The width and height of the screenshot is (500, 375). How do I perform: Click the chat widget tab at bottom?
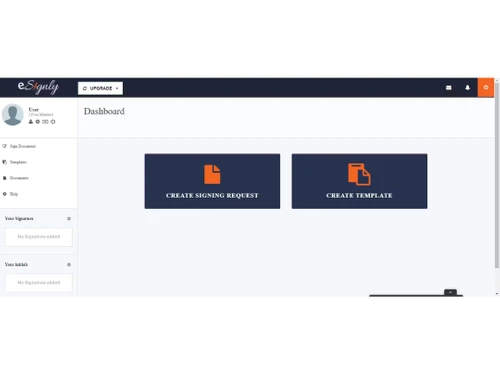click(x=450, y=292)
